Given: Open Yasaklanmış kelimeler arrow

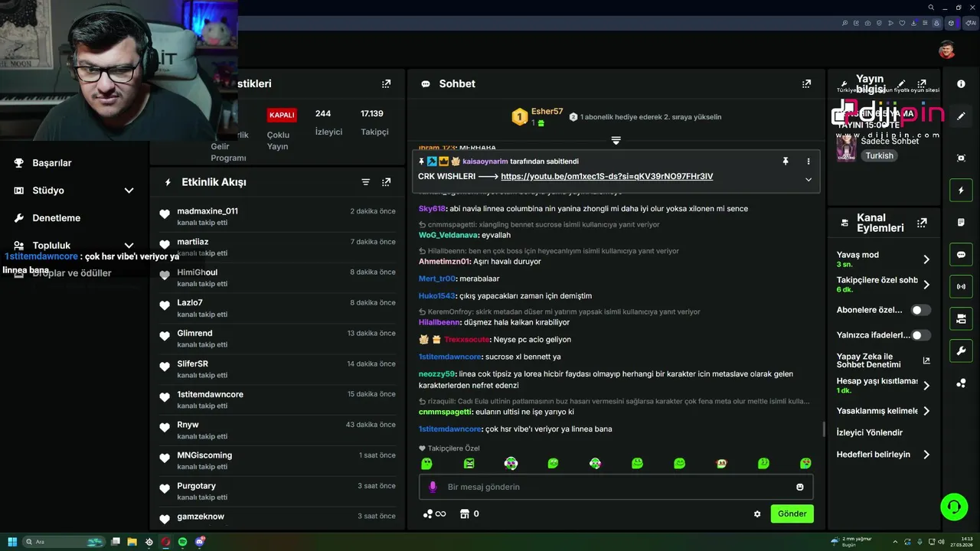Looking at the screenshot, I should tap(926, 411).
